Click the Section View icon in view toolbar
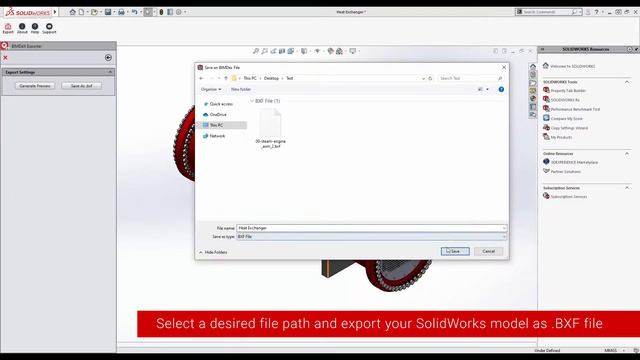This screenshot has width=640, height=360. (x=282, y=51)
